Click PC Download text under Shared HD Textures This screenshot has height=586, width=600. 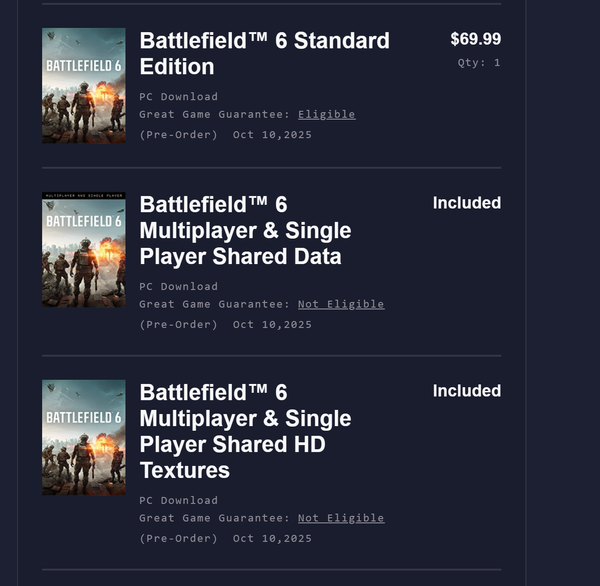(178, 500)
